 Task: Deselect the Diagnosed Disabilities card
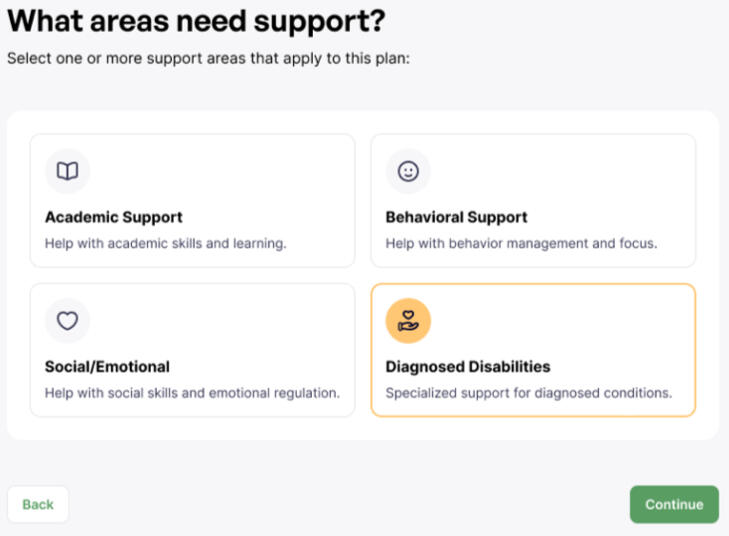(x=533, y=350)
